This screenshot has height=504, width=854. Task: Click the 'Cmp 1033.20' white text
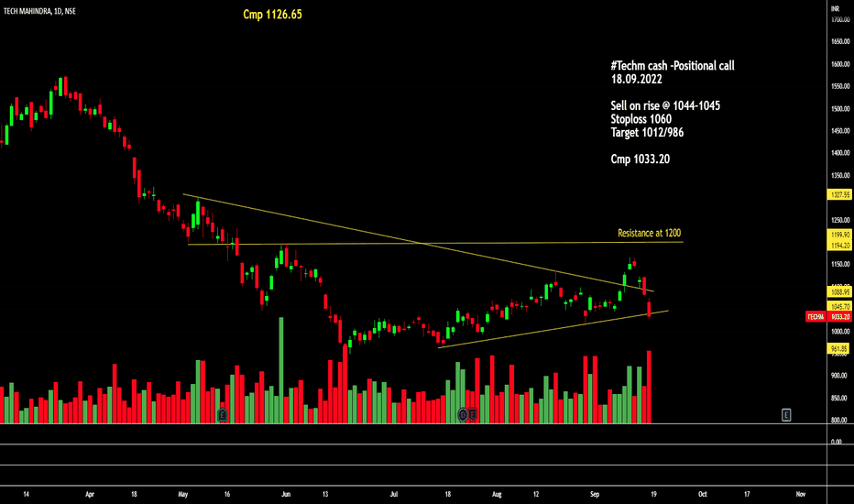[x=640, y=159]
